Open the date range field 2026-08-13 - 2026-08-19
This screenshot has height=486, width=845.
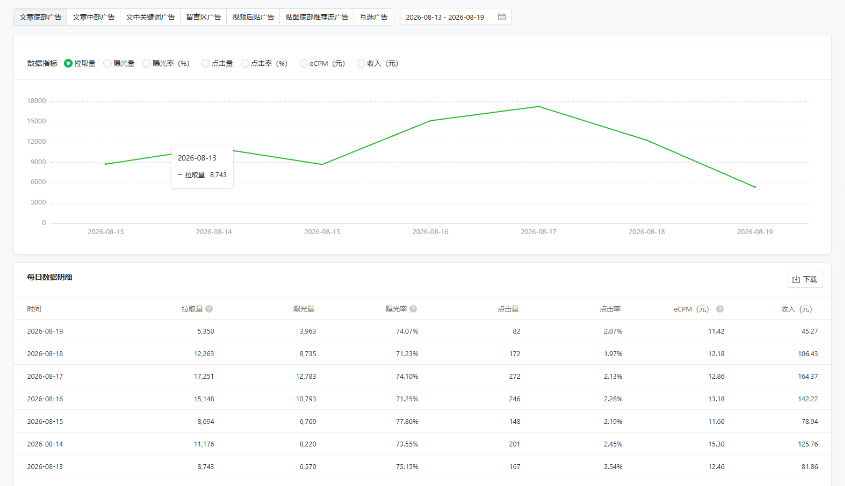point(456,17)
